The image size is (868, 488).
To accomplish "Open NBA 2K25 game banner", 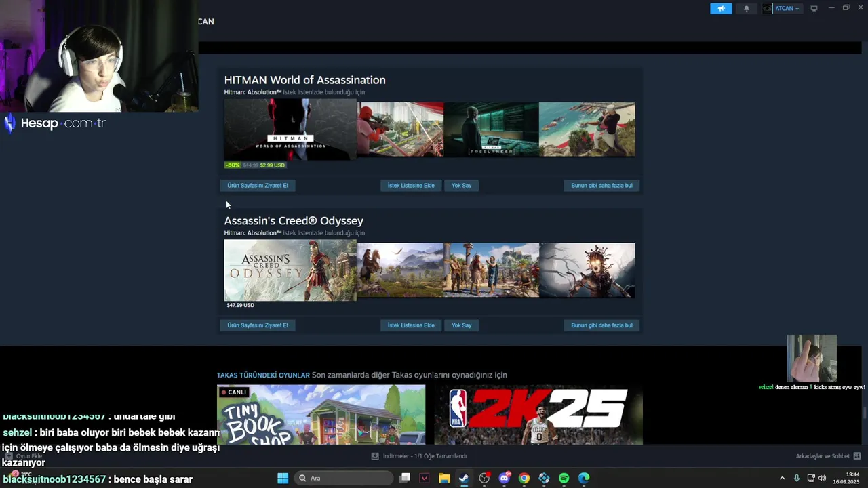I will 538,415.
